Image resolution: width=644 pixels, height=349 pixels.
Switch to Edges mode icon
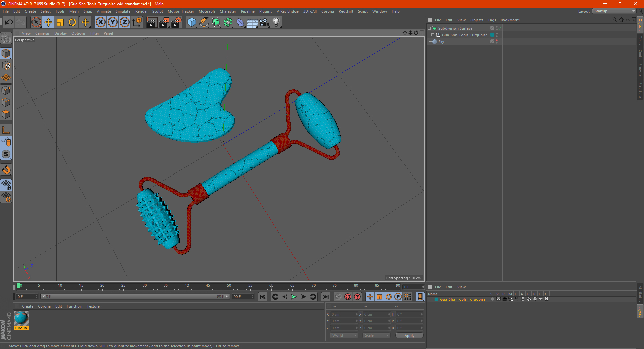(x=6, y=102)
